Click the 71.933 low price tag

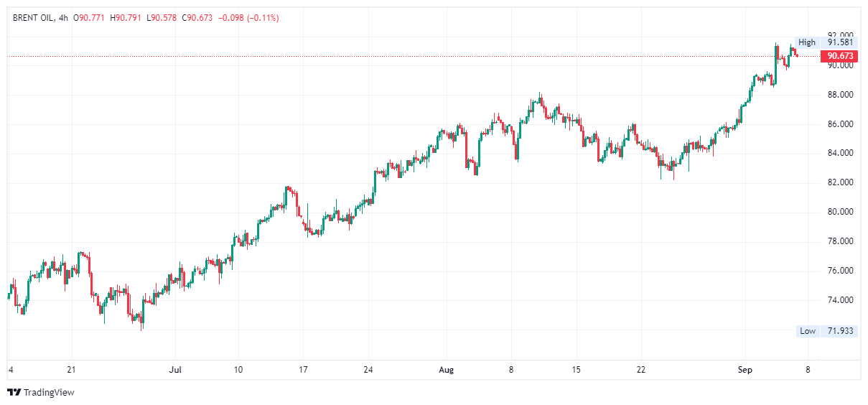coord(840,331)
